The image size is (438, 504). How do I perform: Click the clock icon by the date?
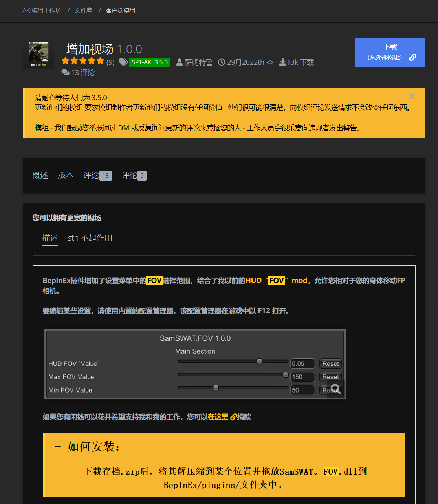[x=222, y=62]
